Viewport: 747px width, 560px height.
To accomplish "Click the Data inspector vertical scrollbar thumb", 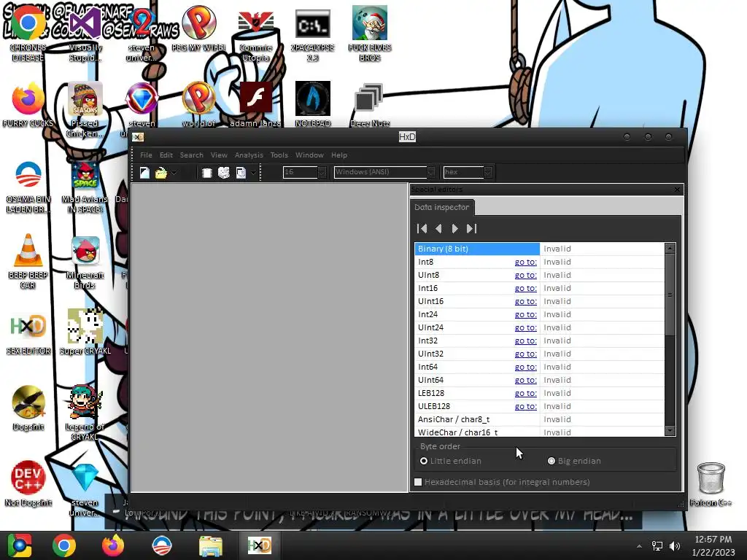I will pyautogui.click(x=670, y=295).
